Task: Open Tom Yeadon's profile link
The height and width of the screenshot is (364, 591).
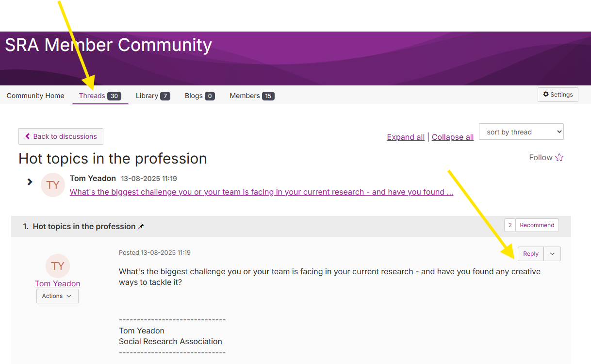Action: click(58, 283)
